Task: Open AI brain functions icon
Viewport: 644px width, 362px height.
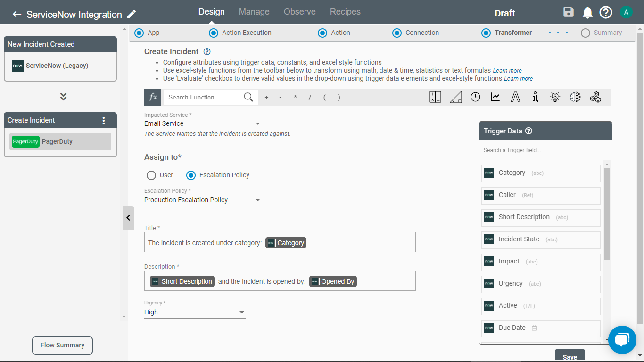Action: tap(575, 97)
